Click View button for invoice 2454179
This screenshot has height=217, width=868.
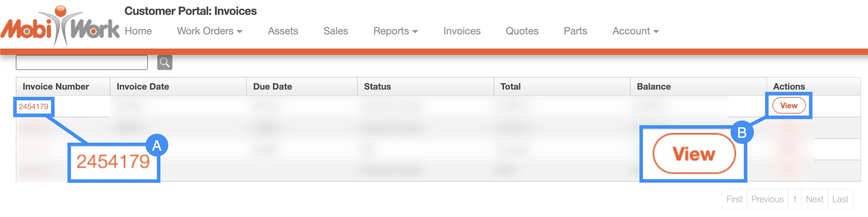789,105
